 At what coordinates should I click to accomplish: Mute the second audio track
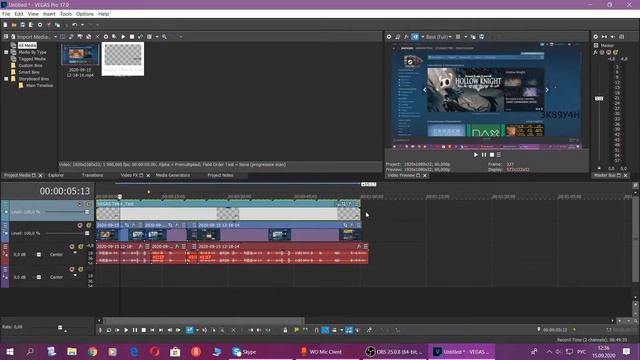coord(72,269)
